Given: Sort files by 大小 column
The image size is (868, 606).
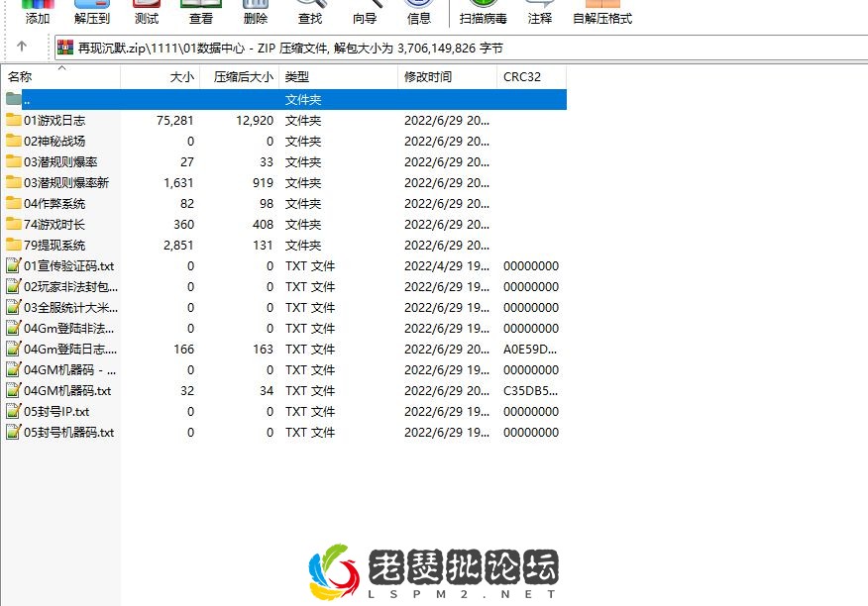Looking at the screenshot, I should [180, 75].
